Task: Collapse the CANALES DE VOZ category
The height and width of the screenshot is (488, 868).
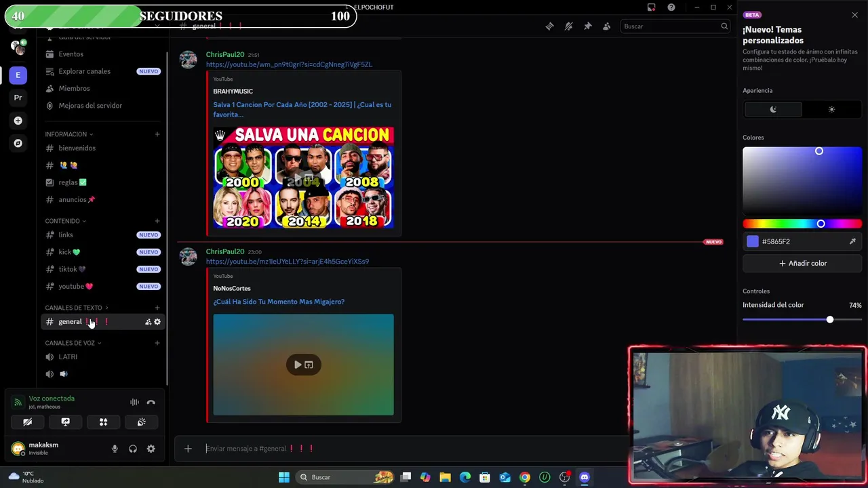Action: [x=73, y=343]
